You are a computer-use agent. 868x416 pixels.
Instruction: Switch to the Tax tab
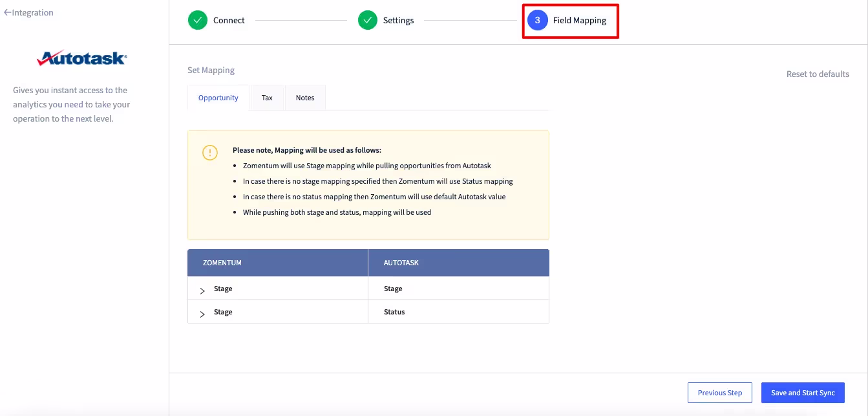click(267, 98)
